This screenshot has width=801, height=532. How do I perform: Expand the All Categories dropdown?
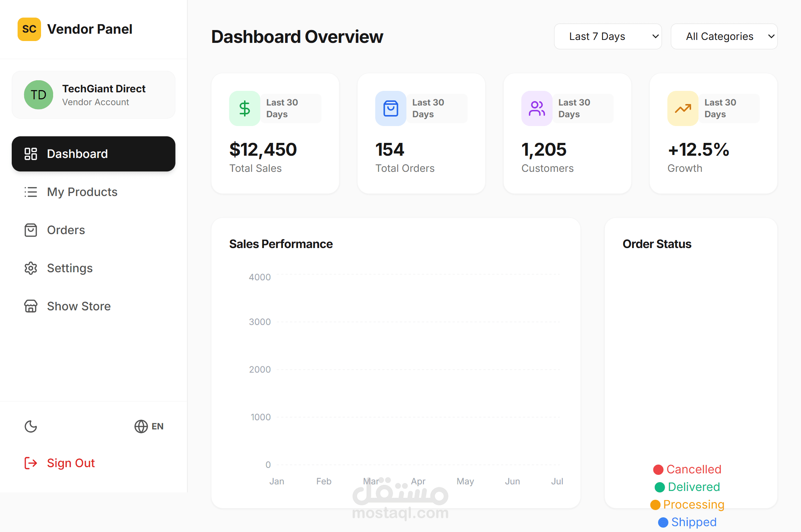(x=724, y=36)
